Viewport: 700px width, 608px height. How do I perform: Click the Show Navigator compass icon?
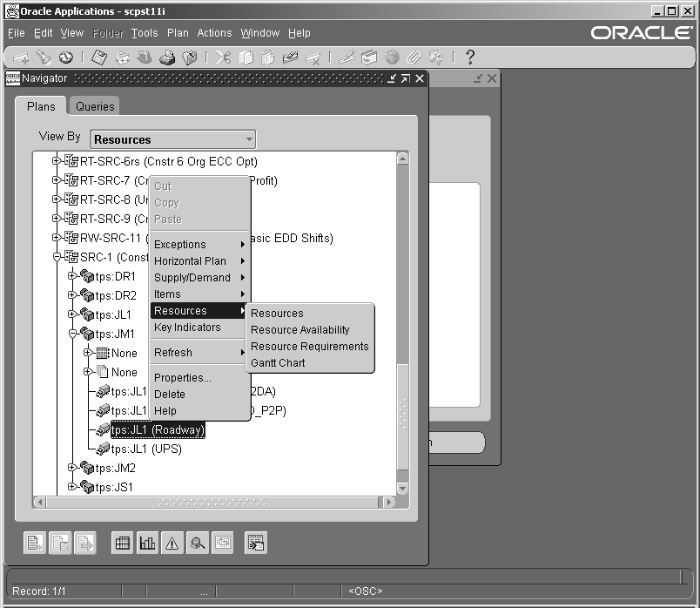coord(66,57)
